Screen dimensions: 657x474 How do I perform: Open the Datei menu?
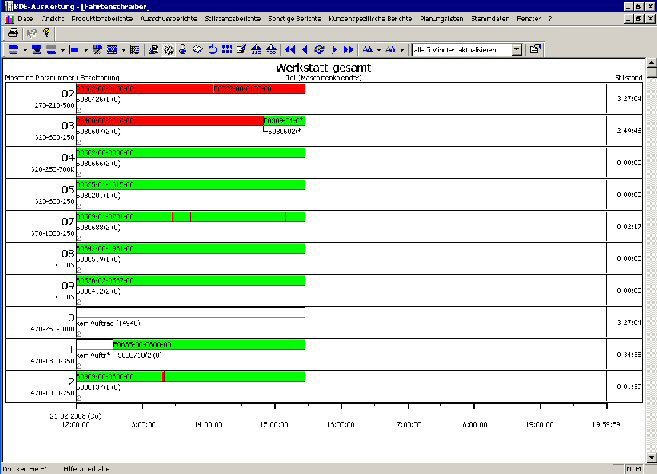tap(25, 18)
